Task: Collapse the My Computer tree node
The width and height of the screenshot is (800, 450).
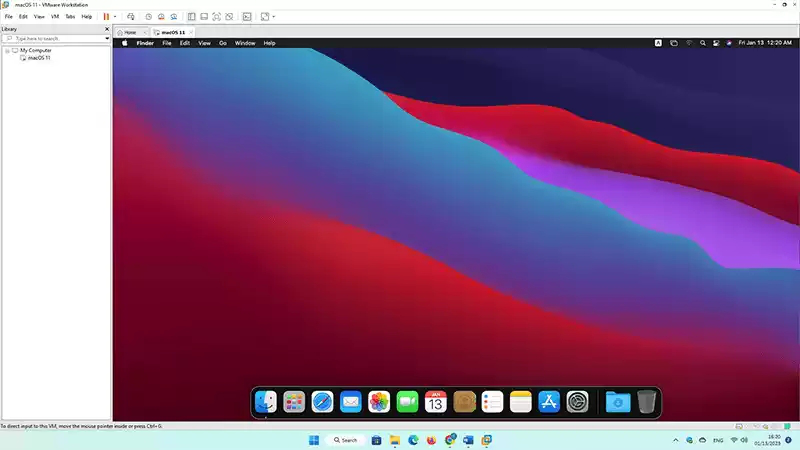Action: point(7,51)
